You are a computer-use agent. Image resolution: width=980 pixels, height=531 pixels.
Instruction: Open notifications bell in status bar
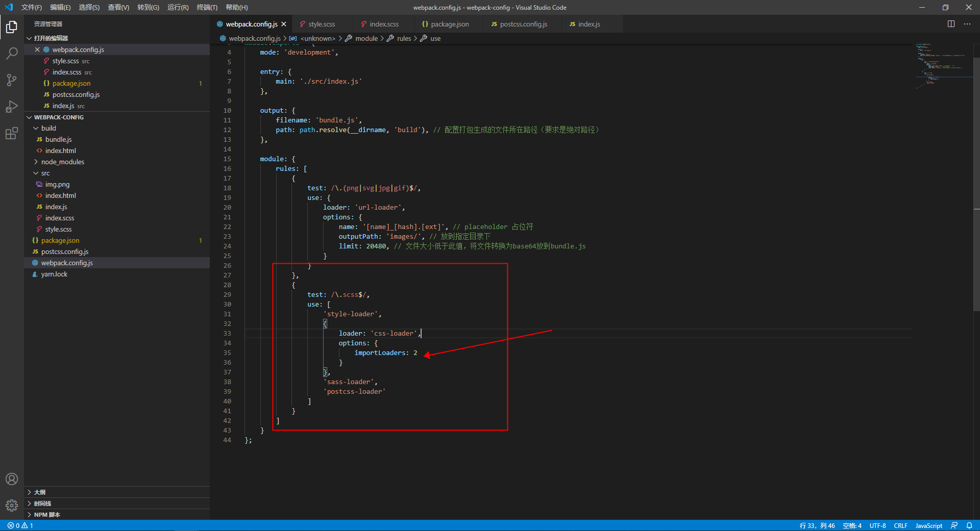pos(969,525)
